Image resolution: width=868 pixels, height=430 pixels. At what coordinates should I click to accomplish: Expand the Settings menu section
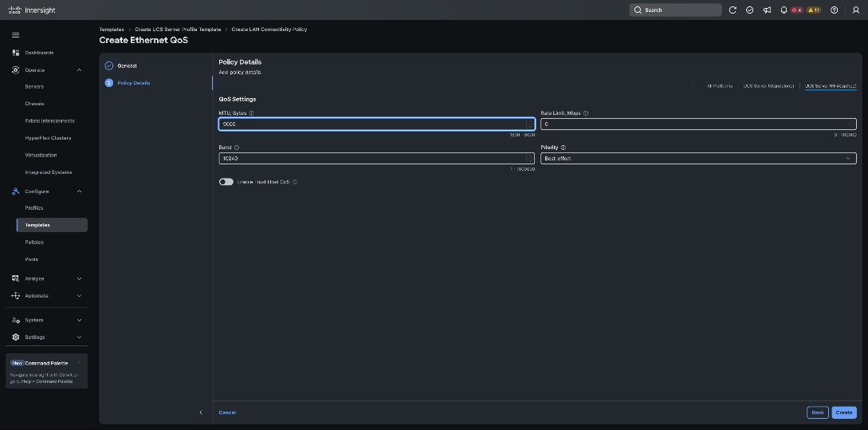(79, 337)
